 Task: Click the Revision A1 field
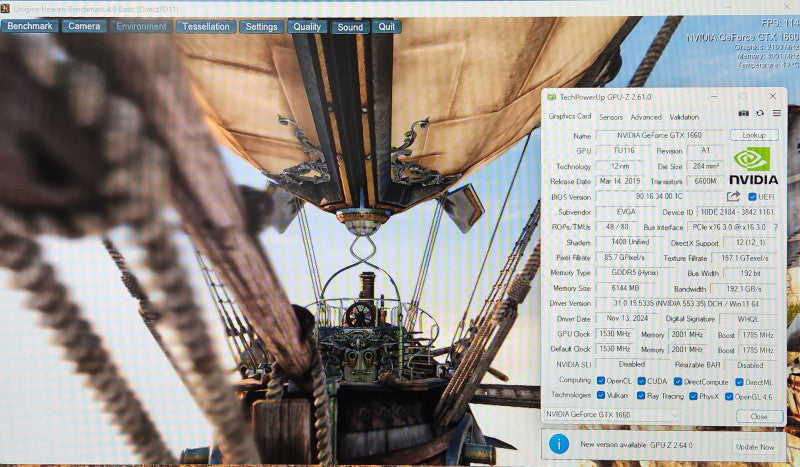point(706,151)
